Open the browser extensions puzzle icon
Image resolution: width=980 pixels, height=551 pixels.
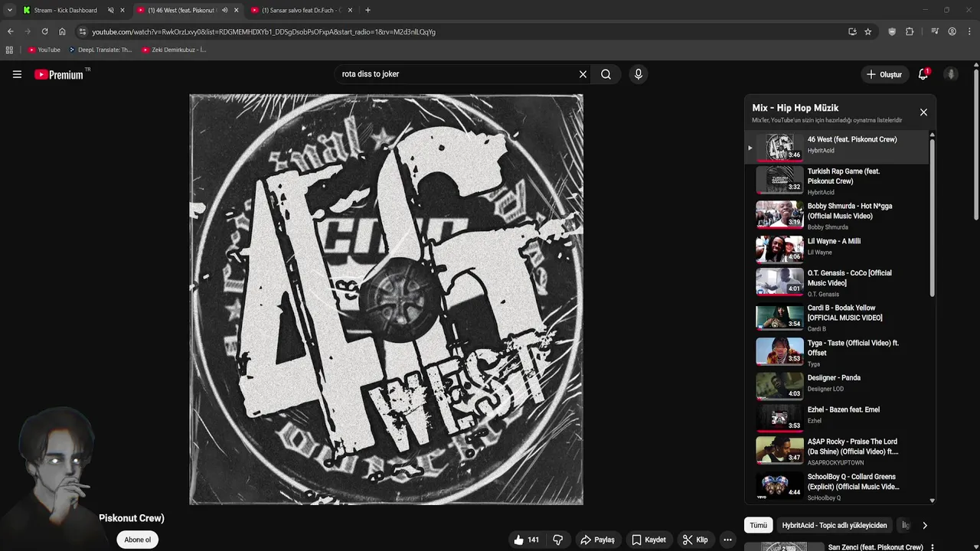[910, 31]
